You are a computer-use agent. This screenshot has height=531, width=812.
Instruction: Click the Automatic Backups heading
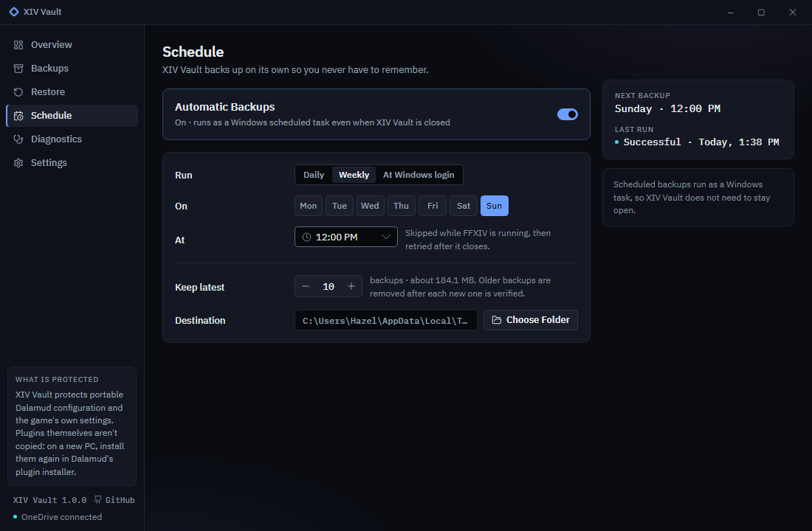pos(224,107)
